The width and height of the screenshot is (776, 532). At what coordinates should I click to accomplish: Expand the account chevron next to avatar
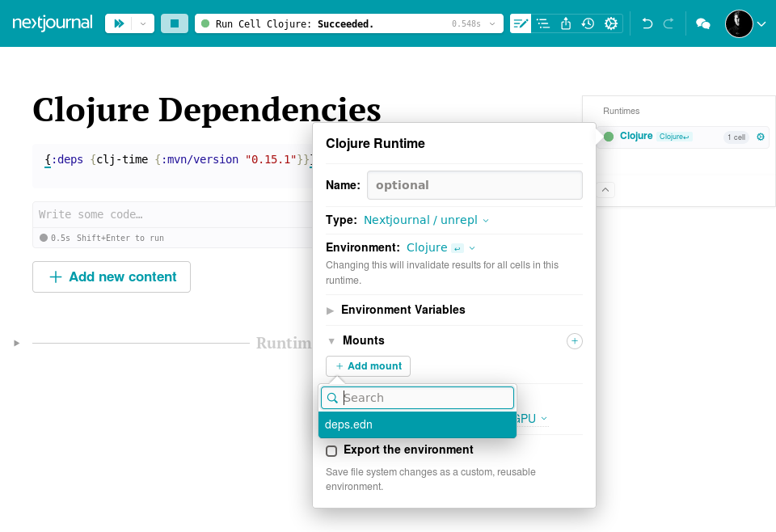point(761,23)
